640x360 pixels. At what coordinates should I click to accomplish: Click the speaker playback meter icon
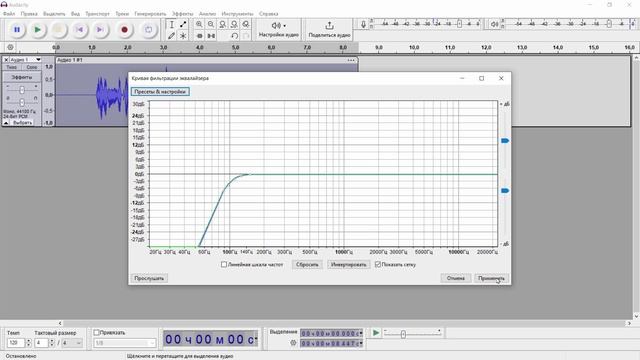[494, 24]
